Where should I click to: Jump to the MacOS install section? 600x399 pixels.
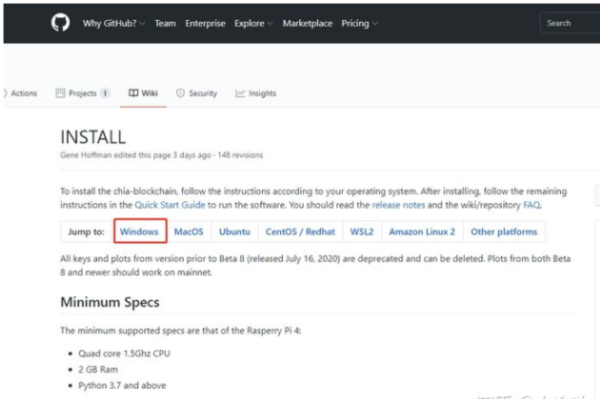pyautogui.click(x=189, y=231)
